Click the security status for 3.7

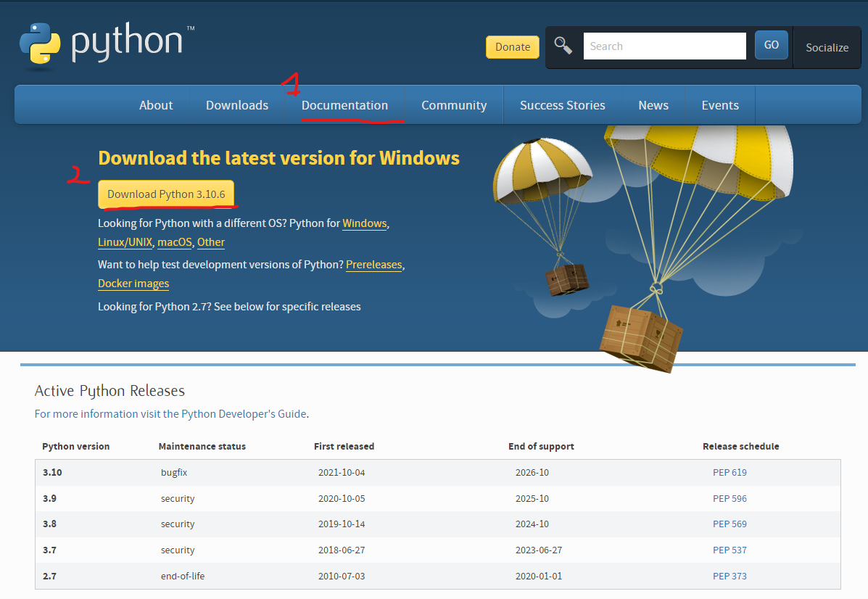click(x=178, y=550)
